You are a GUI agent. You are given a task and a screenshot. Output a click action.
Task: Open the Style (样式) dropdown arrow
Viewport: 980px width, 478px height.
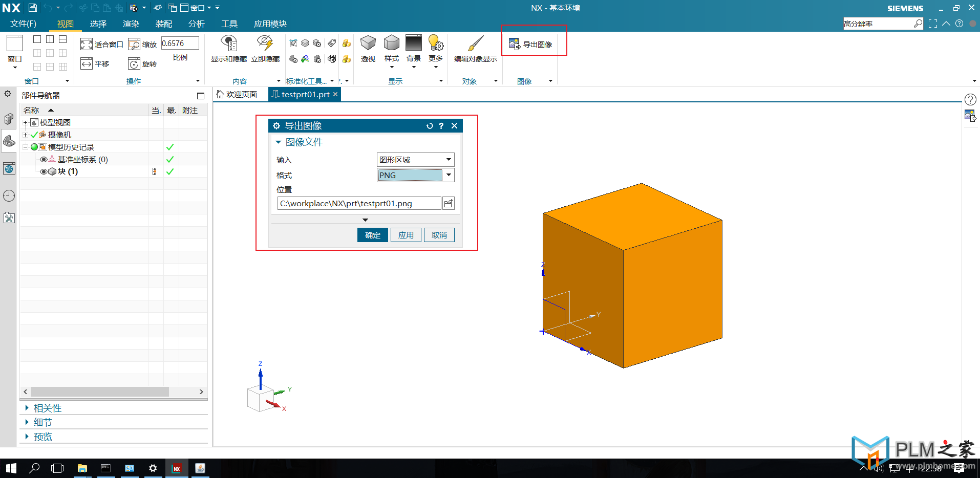point(392,67)
